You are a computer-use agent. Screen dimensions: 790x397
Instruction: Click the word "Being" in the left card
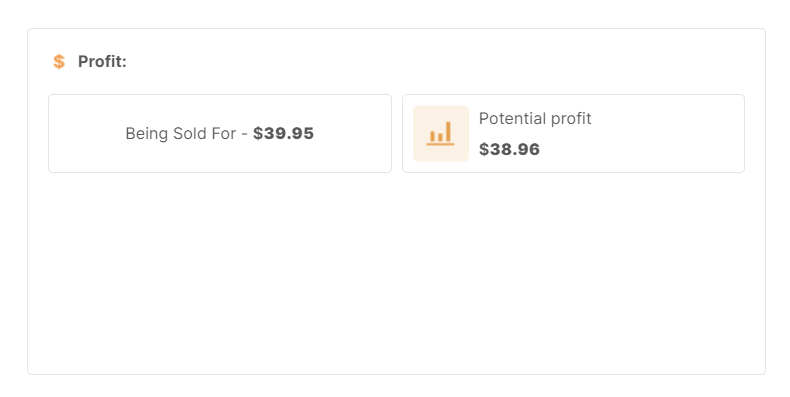click(x=147, y=134)
